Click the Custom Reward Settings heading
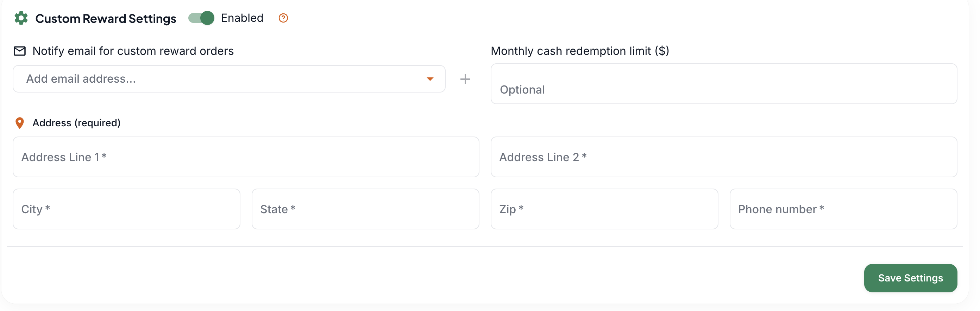This screenshot has width=980, height=311. tap(106, 19)
